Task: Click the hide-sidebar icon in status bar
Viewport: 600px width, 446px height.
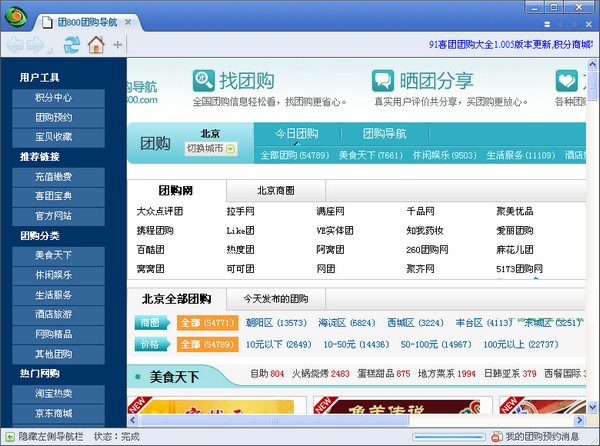Action: 10,436
